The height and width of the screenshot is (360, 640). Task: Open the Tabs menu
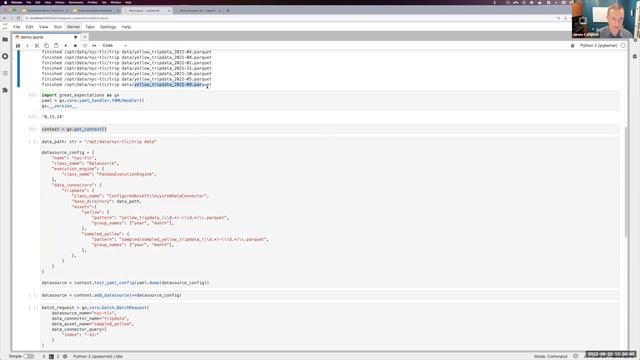pos(90,27)
